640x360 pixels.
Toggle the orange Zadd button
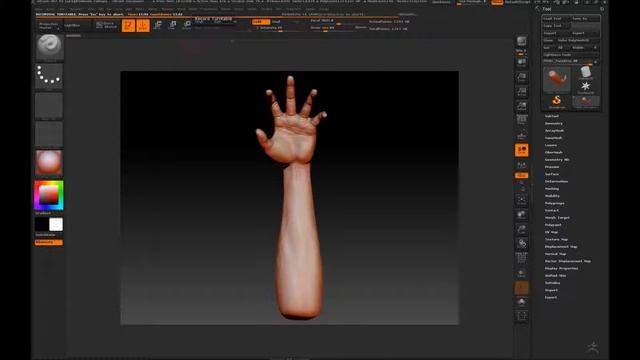point(261,22)
